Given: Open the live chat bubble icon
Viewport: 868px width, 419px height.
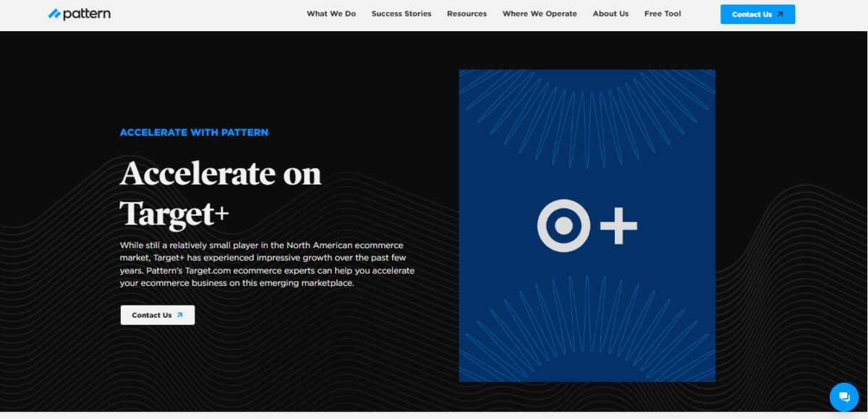Looking at the screenshot, I should point(844,397).
